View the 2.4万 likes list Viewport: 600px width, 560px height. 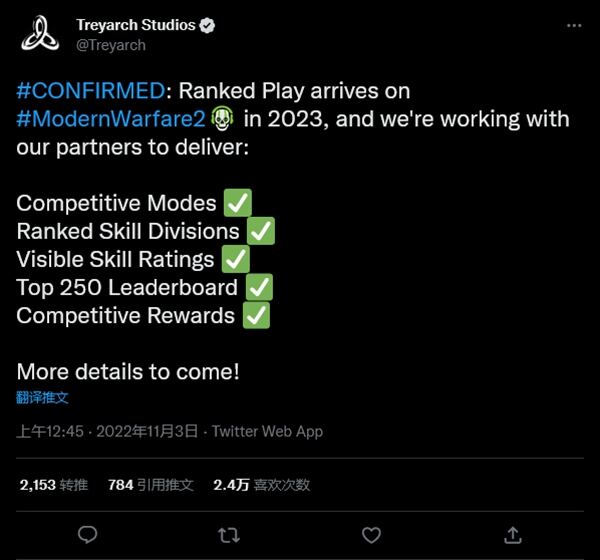tap(261, 485)
